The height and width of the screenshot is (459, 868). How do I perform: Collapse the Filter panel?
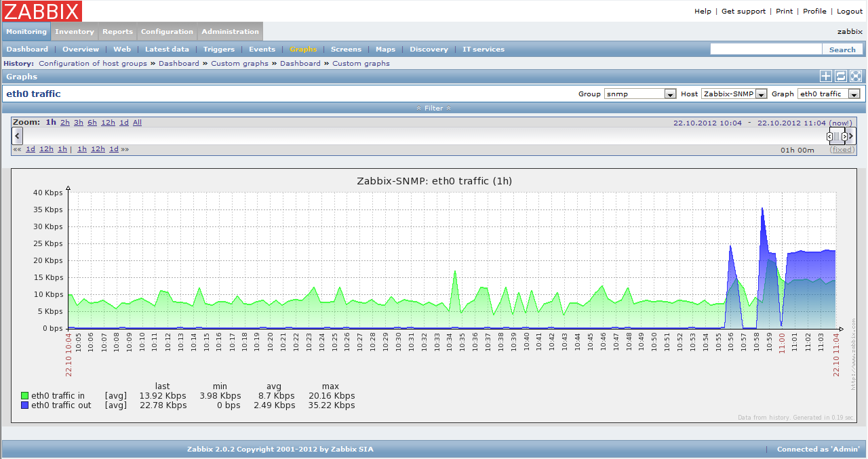433,108
